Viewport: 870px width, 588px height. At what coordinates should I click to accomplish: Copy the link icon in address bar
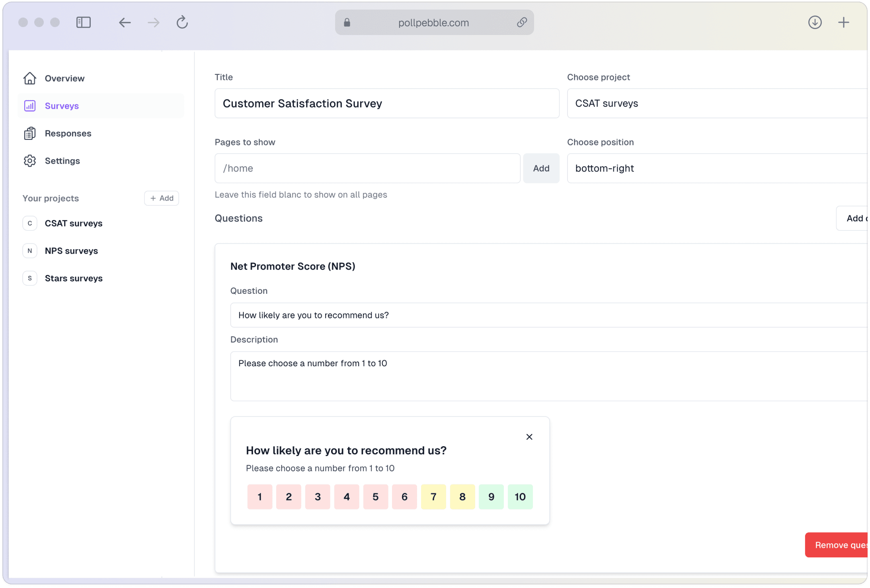coord(522,22)
